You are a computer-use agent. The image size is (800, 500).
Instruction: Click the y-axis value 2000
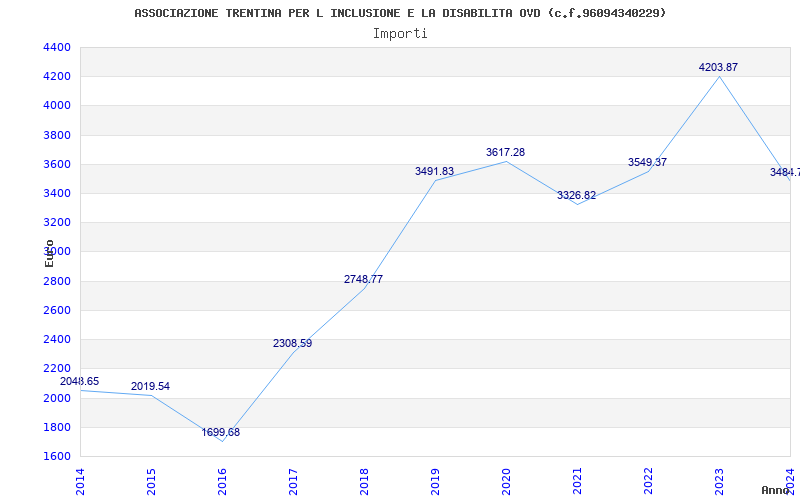click(57, 398)
